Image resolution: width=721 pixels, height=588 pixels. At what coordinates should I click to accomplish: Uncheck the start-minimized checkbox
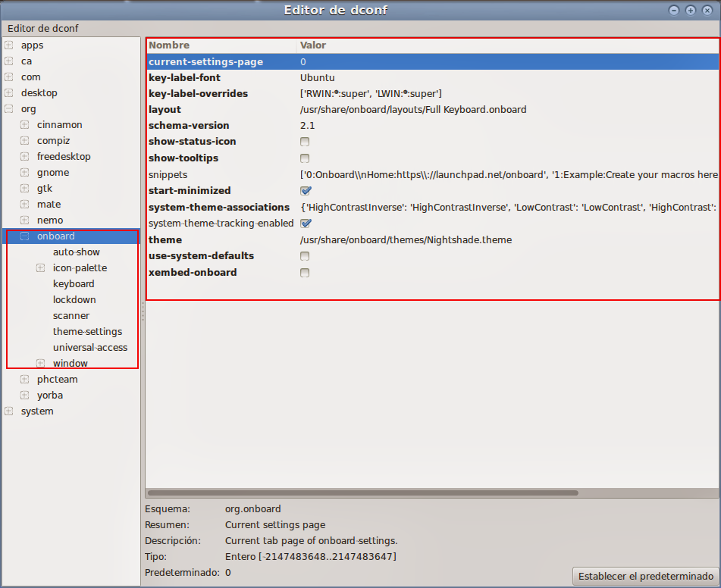[x=306, y=190]
